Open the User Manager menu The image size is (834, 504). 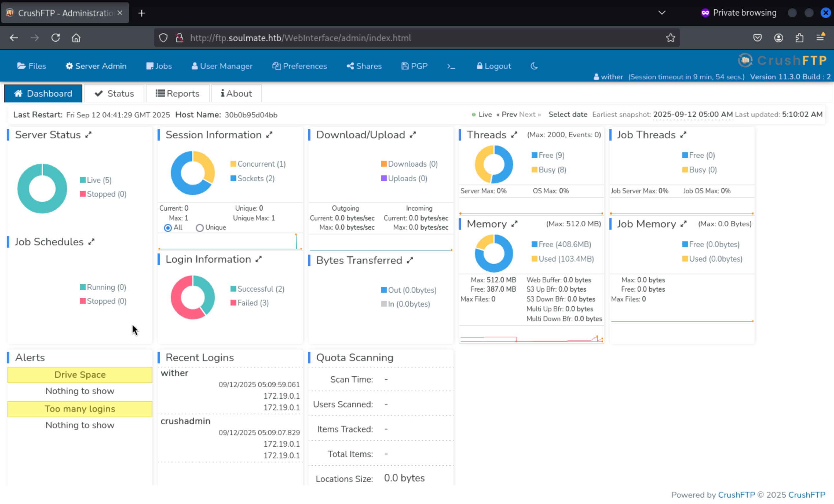222,66
